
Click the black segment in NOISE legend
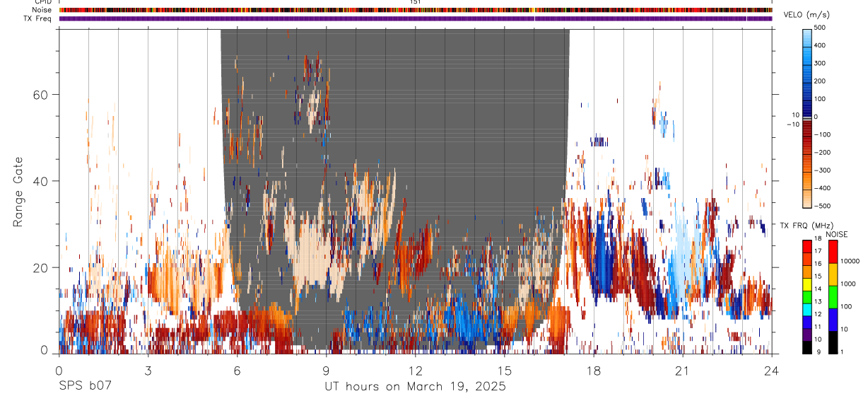click(x=833, y=341)
